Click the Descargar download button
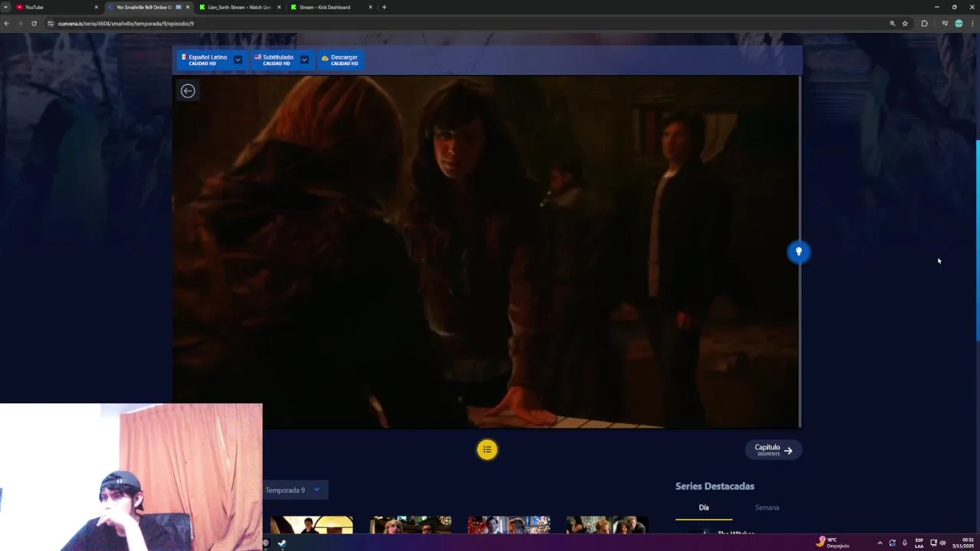 point(340,60)
